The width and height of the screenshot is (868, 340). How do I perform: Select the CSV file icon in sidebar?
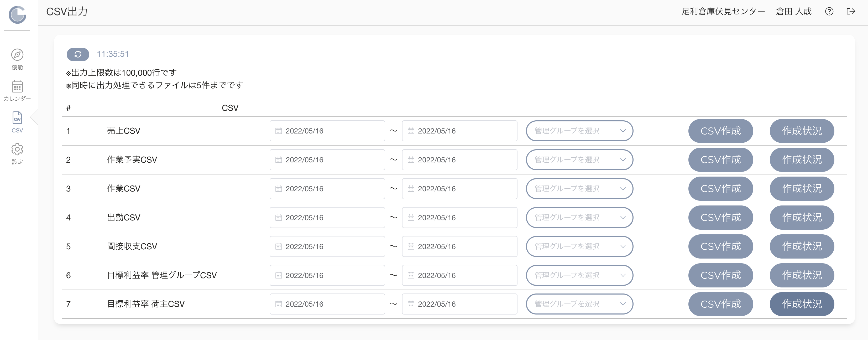(x=17, y=118)
